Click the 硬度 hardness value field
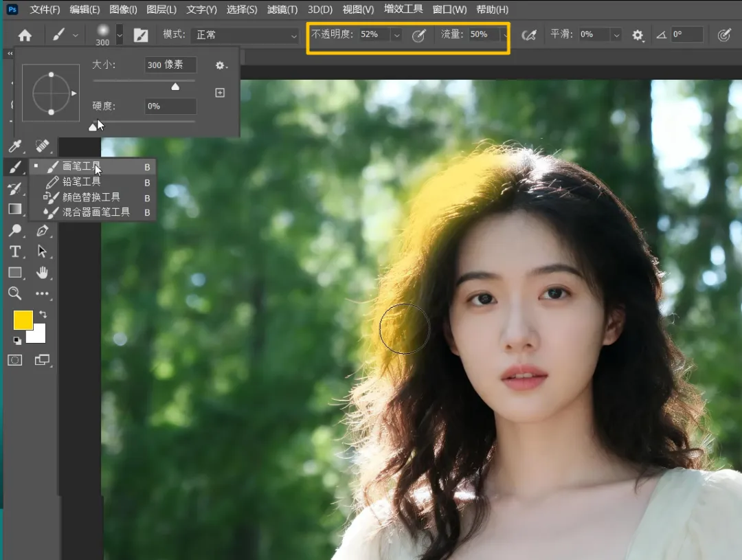Viewport: 742px width, 560px height. click(170, 107)
